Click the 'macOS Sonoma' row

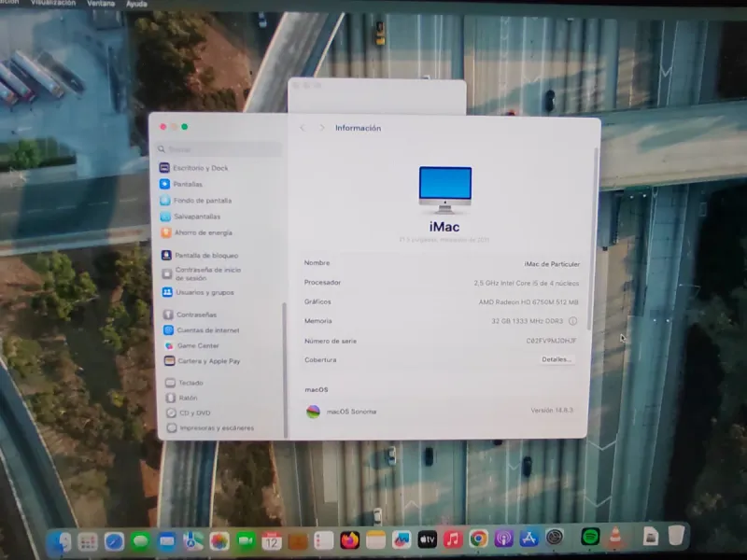(439, 412)
